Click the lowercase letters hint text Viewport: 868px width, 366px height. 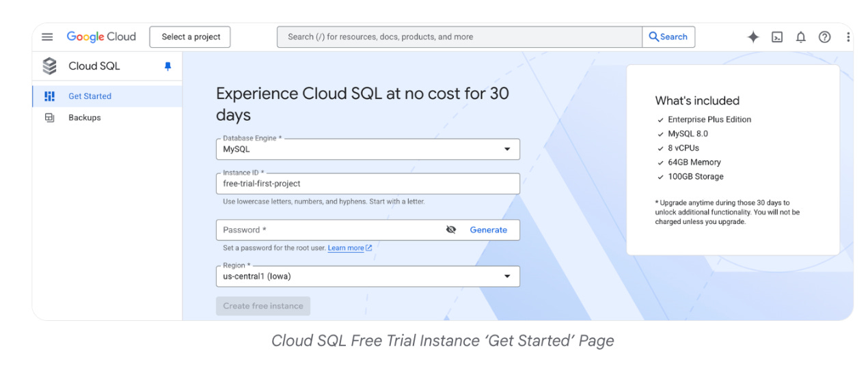[324, 202]
